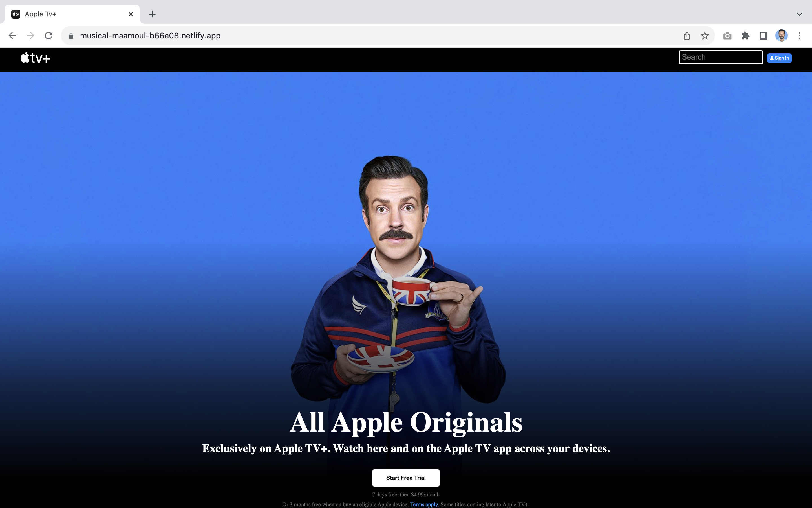Click the Start Free Trial button
Viewport: 812px width, 508px height.
(x=406, y=478)
